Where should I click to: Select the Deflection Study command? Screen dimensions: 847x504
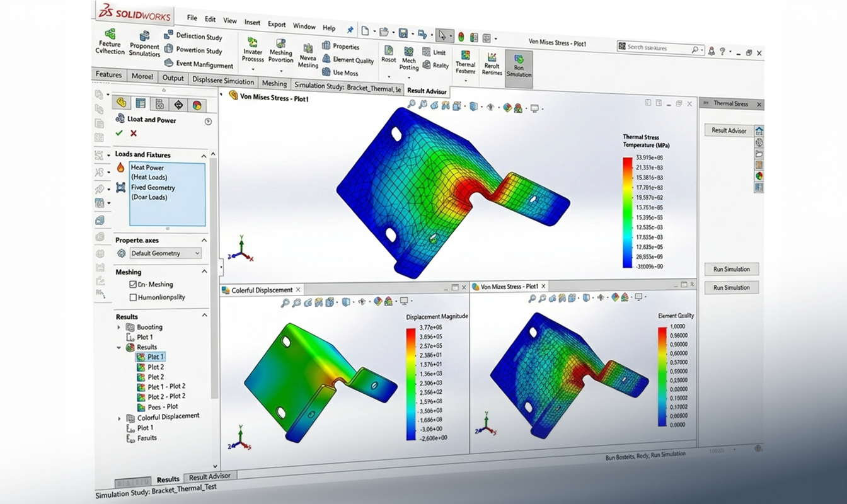193,36
